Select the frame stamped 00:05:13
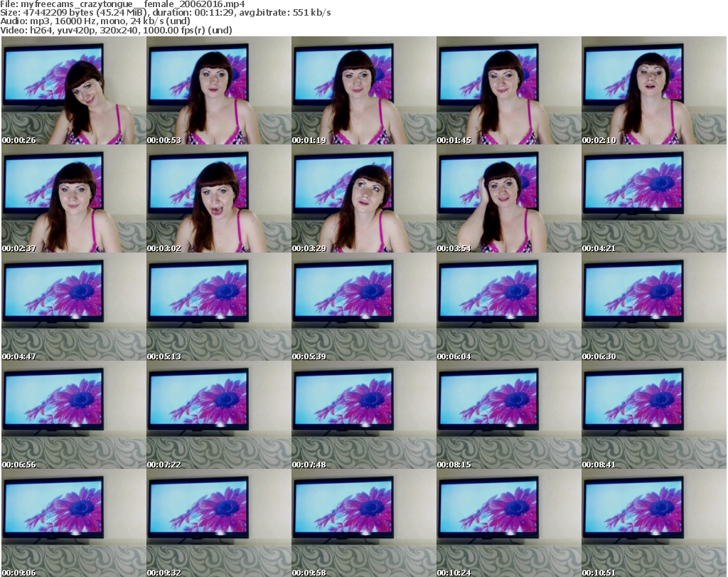 coord(219,307)
